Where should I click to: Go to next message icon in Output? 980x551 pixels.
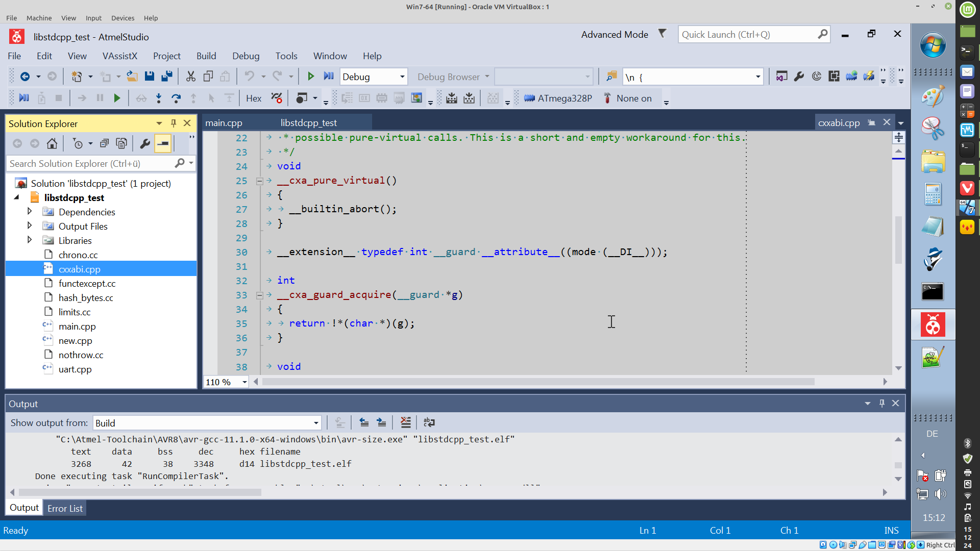pos(381,422)
